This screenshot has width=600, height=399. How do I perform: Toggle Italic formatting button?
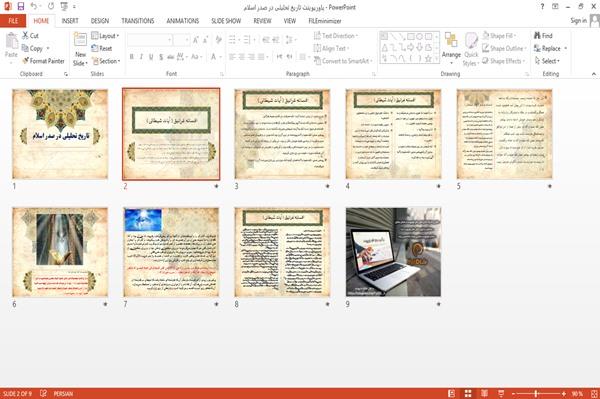click(x=141, y=57)
